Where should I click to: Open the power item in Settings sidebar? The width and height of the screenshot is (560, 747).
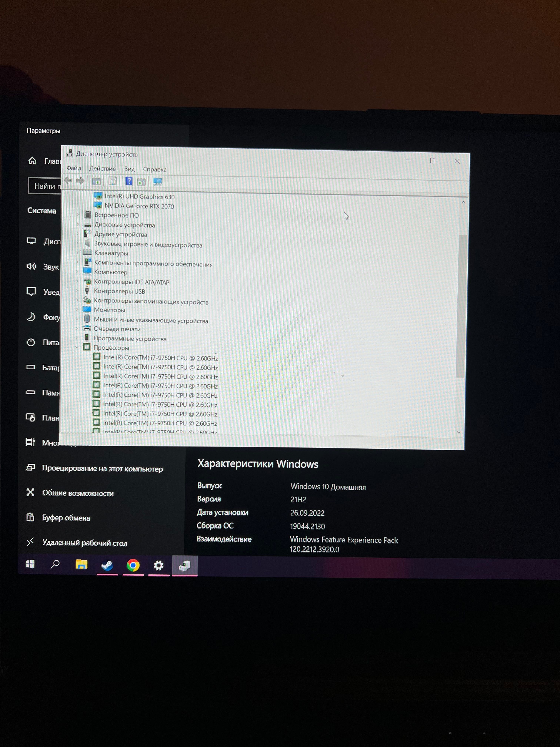pos(43,342)
